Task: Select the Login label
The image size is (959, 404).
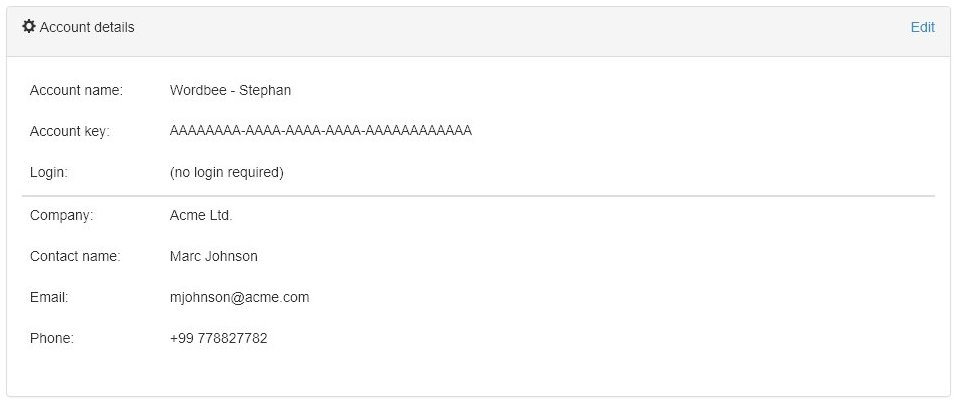Action: coord(49,172)
